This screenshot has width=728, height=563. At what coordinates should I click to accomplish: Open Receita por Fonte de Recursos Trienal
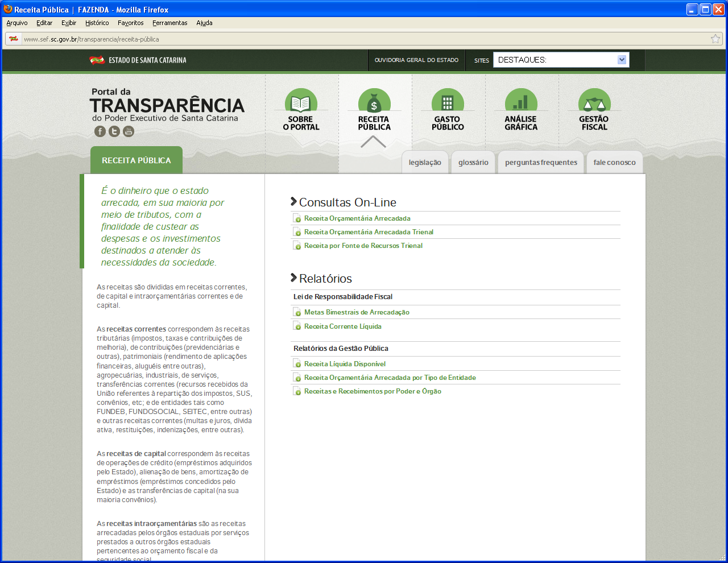[363, 246]
